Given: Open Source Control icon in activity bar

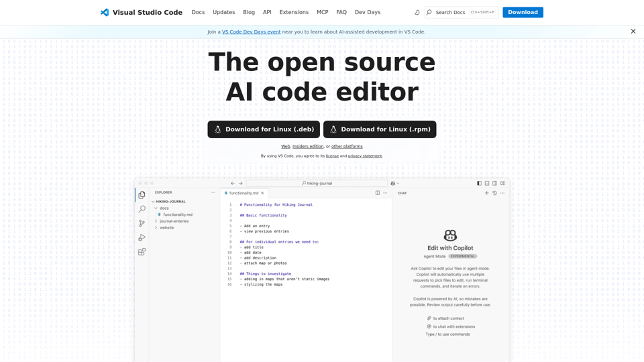Looking at the screenshot, I should tap(142, 223).
